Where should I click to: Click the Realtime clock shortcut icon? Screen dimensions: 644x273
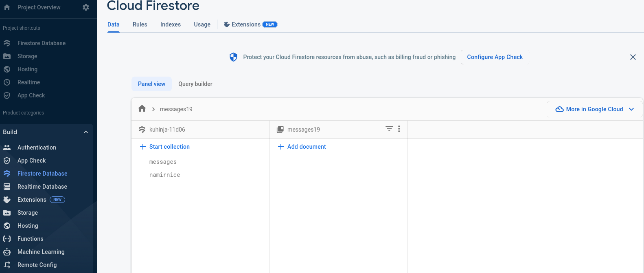click(x=7, y=82)
